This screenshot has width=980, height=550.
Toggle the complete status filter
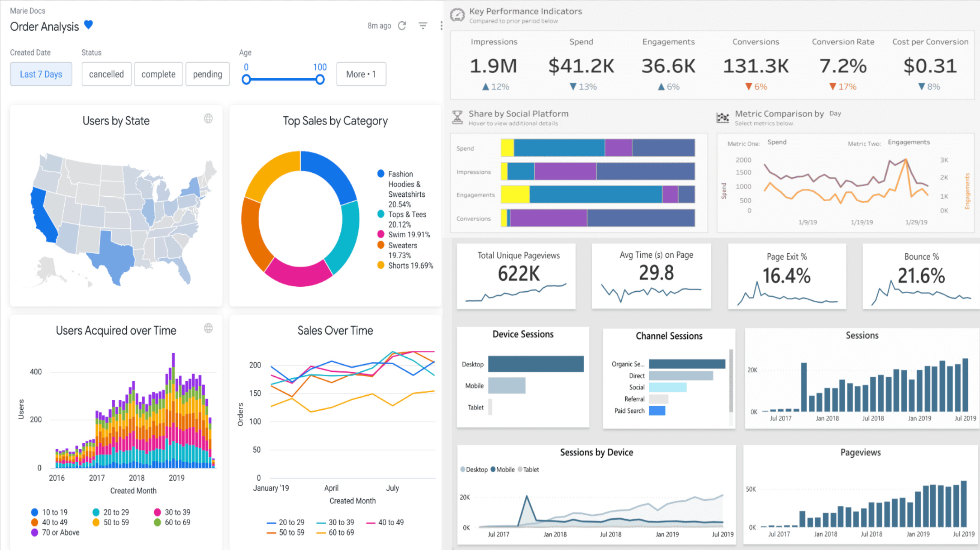click(x=158, y=74)
